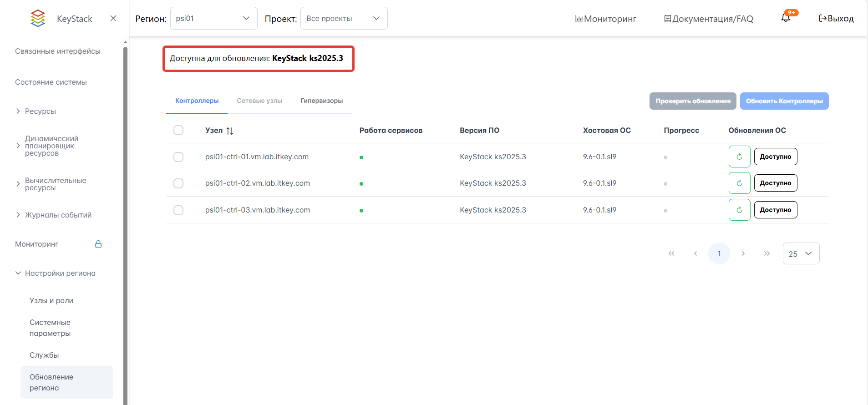This screenshot has height=405, width=868.
Task: Switch to the Гипервизоры tab
Action: coord(321,101)
